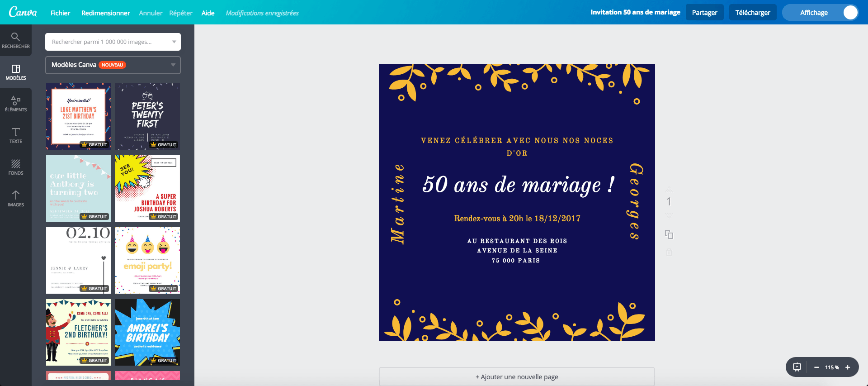Click Répéter to redo
868x386 pixels.
(181, 13)
